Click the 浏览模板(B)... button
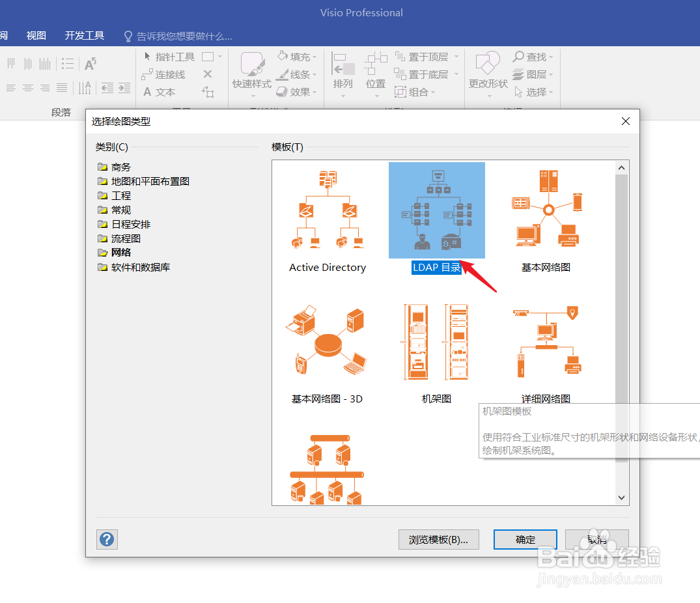Screen dimensions: 700x603 pos(438,540)
